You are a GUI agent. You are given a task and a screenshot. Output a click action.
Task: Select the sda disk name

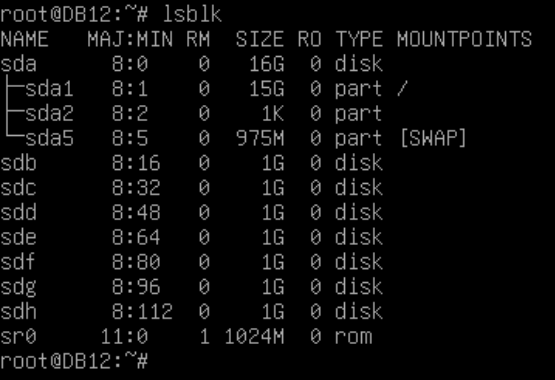click(x=18, y=64)
